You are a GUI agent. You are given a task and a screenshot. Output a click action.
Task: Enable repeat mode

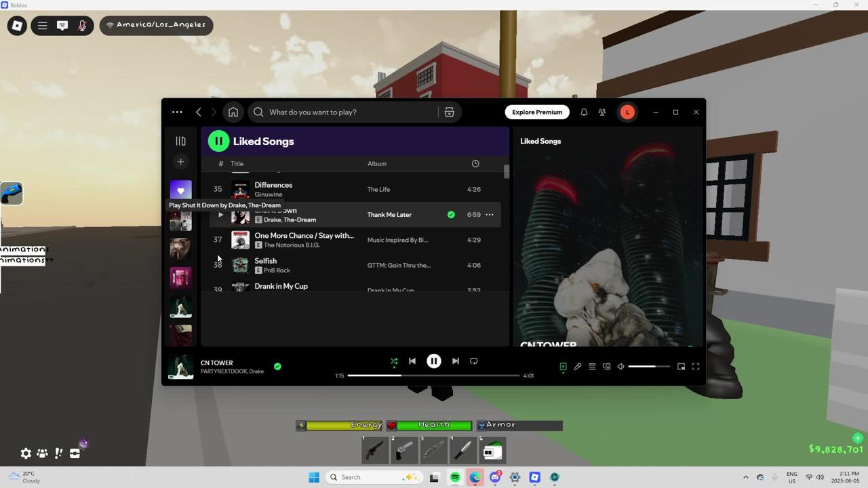tap(474, 361)
